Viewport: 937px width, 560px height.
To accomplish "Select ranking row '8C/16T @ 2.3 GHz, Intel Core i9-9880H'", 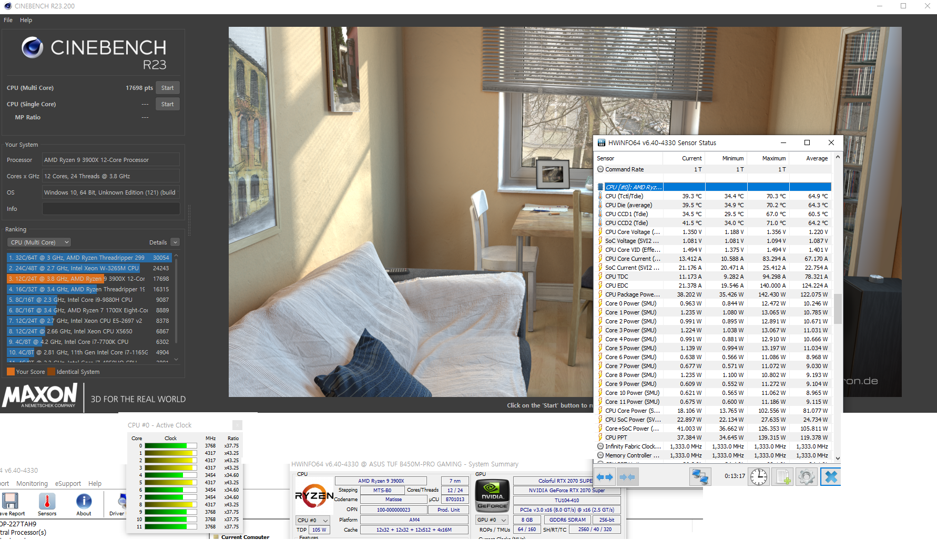I will [x=89, y=300].
